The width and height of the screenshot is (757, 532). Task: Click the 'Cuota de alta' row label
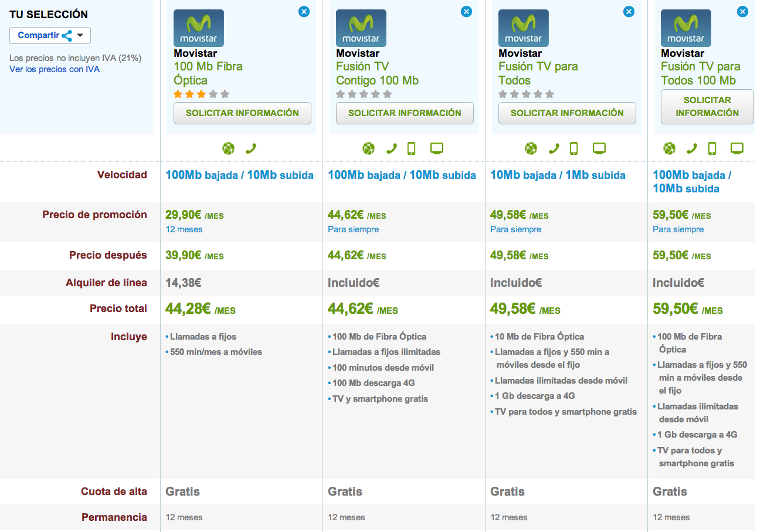[114, 492]
